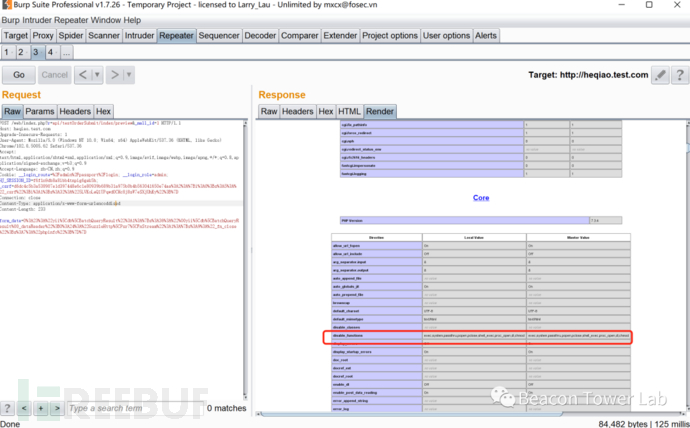
Task: Click the 'Done' status text
Action: 10,424
